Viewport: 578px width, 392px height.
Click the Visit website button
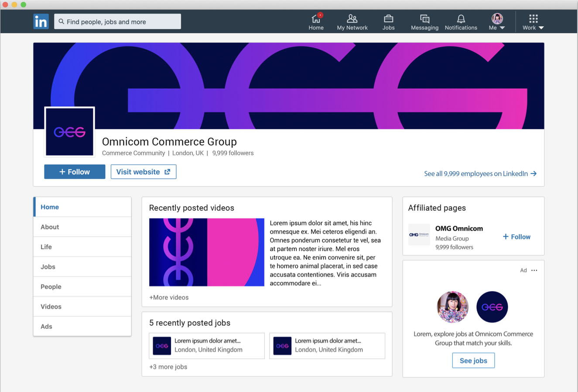(144, 172)
